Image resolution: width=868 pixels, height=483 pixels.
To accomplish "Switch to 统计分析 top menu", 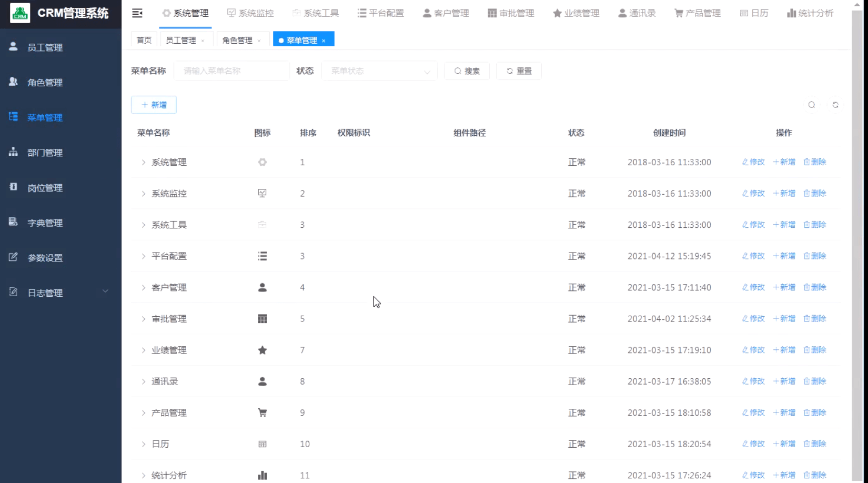I will click(810, 13).
